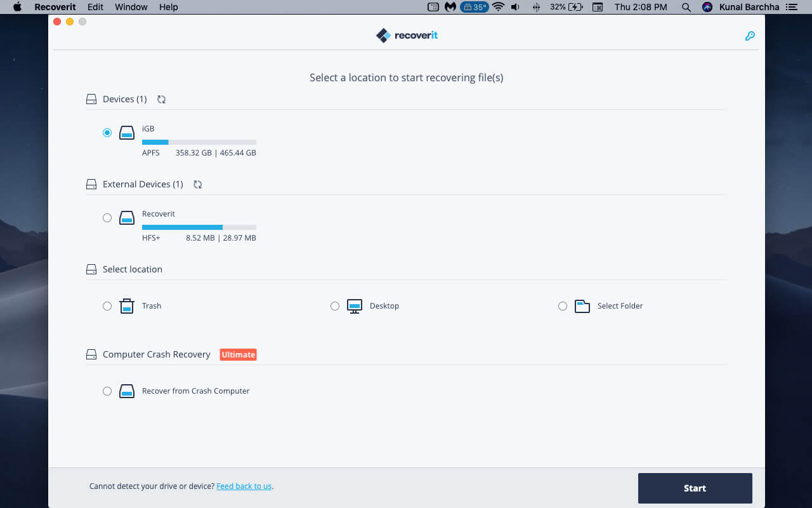The image size is (812, 508).
Task: Refresh the Devices list
Action: pyautogui.click(x=161, y=99)
